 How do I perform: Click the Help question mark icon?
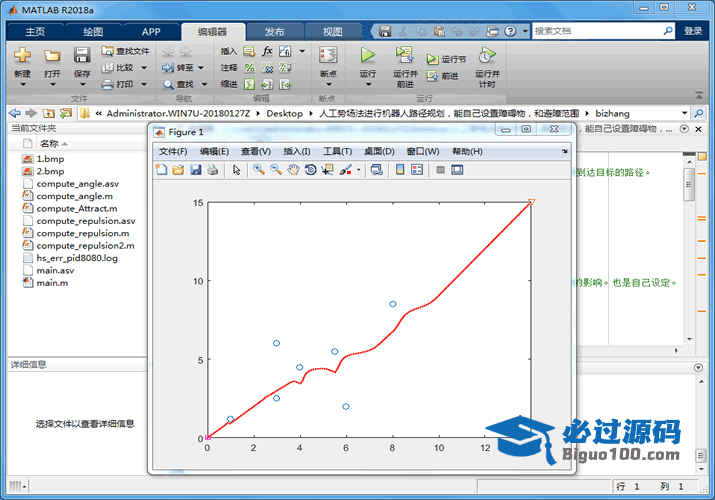[510, 31]
